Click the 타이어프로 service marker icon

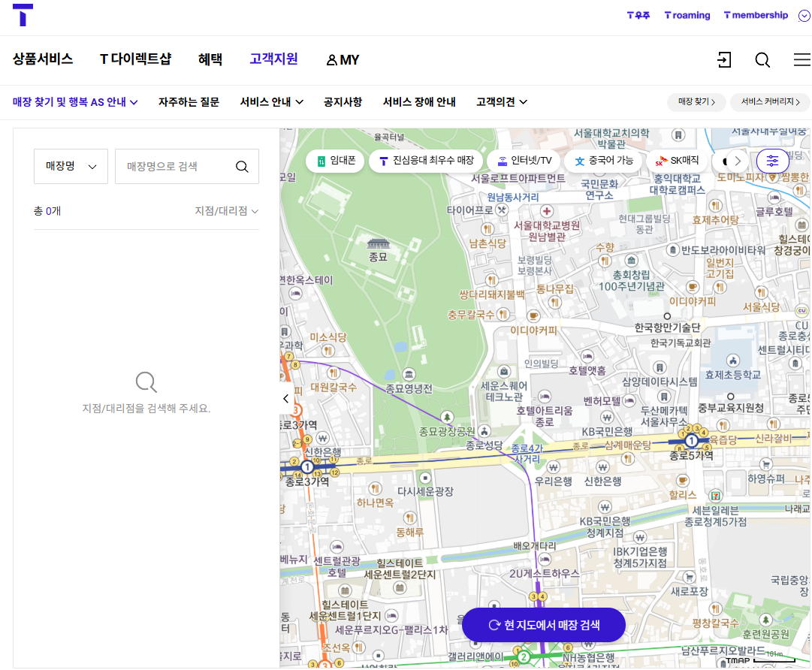[502, 210]
